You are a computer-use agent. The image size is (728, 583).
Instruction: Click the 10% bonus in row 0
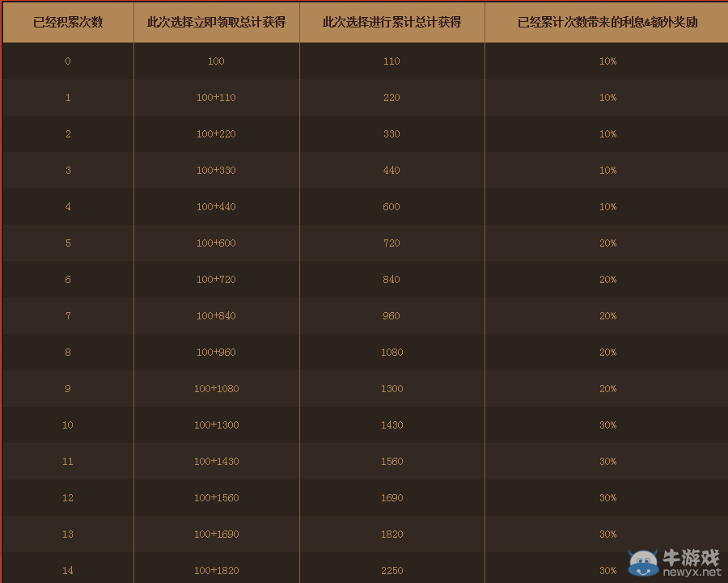click(607, 61)
